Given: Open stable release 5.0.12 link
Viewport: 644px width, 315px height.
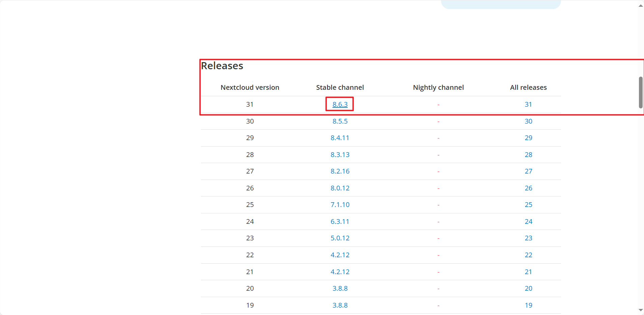Looking at the screenshot, I should [340, 238].
